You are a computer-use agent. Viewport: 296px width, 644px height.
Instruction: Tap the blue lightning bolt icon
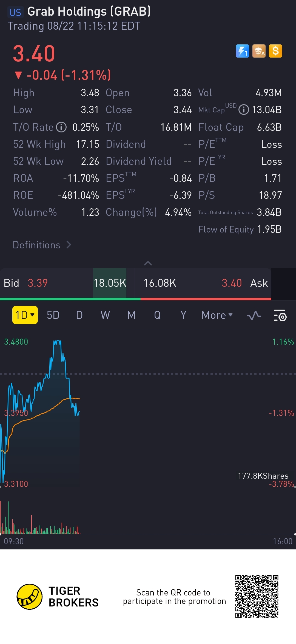243,51
